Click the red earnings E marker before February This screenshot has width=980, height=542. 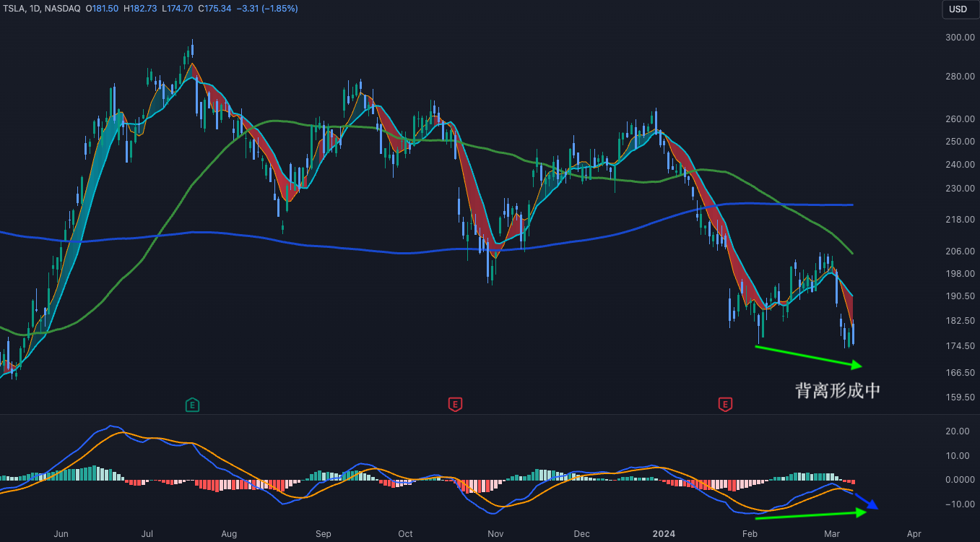pos(725,405)
